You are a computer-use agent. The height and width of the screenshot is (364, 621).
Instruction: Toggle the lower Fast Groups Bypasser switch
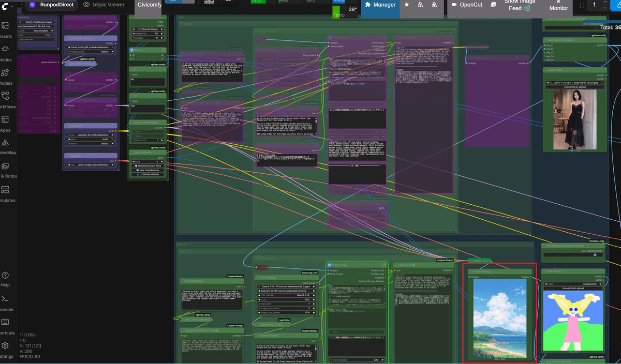[x=595, y=254]
